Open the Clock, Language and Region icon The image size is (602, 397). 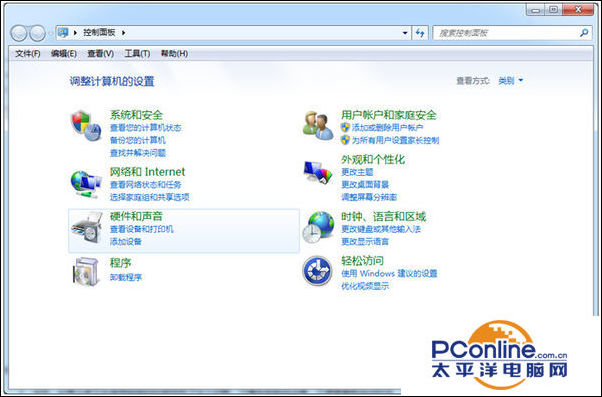click(x=318, y=227)
